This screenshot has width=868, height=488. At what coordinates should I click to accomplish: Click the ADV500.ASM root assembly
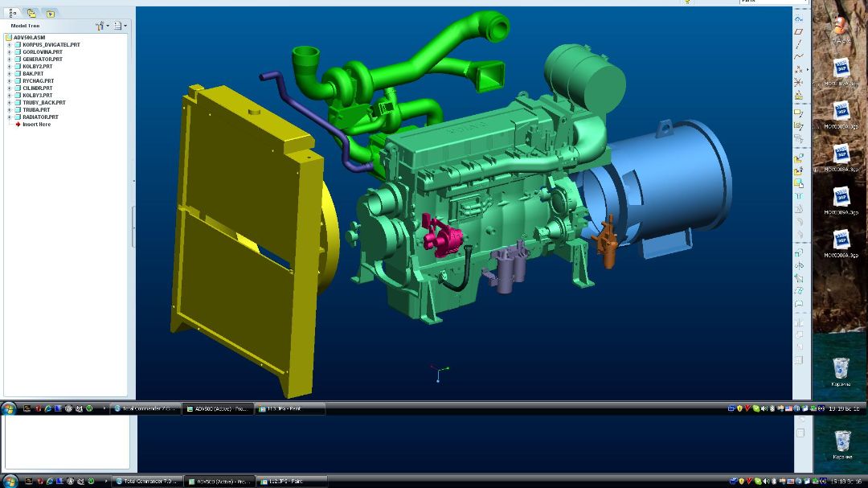pos(29,38)
